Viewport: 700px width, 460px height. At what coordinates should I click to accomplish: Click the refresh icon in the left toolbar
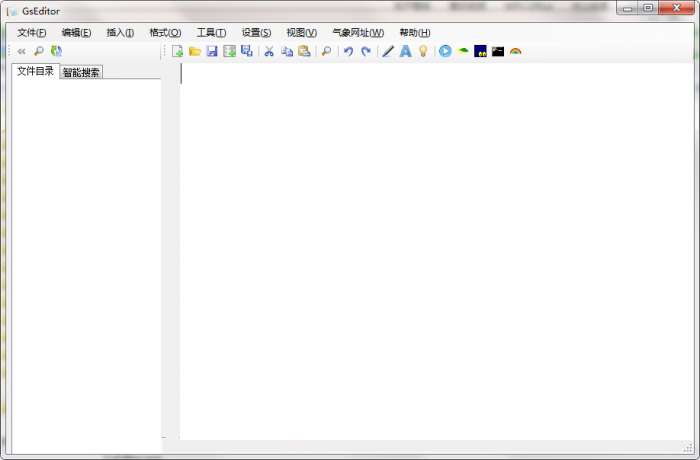[56, 51]
